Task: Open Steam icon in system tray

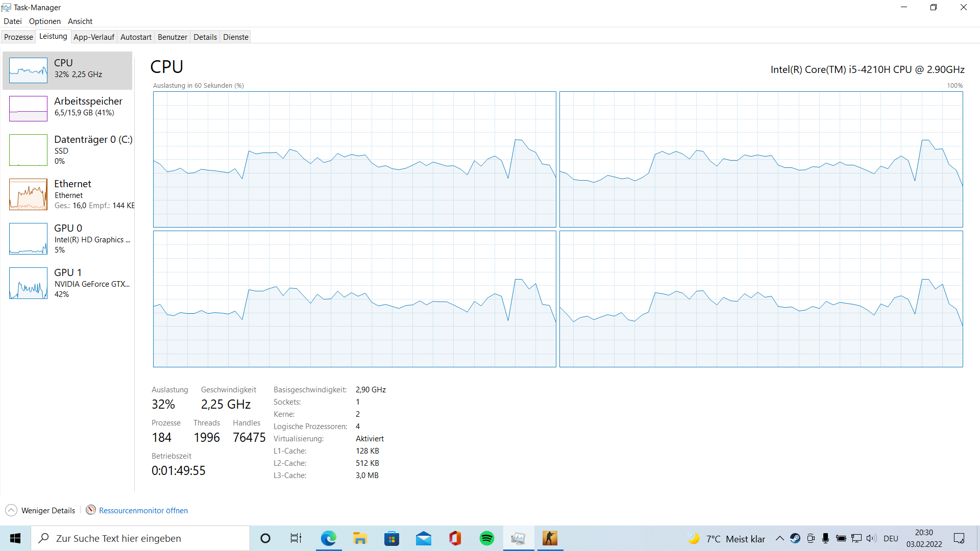Action: (795, 539)
